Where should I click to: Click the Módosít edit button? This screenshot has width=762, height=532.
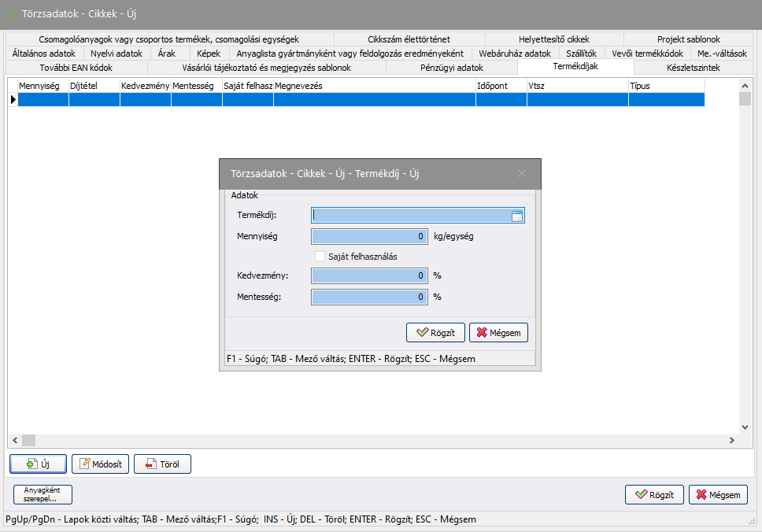(x=101, y=464)
